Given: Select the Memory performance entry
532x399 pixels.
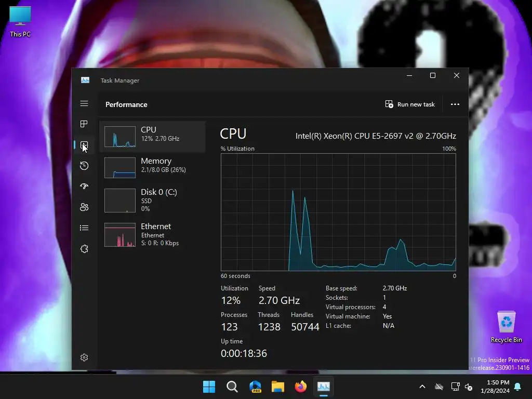Looking at the screenshot, I should pyautogui.click(x=152, y=168).
